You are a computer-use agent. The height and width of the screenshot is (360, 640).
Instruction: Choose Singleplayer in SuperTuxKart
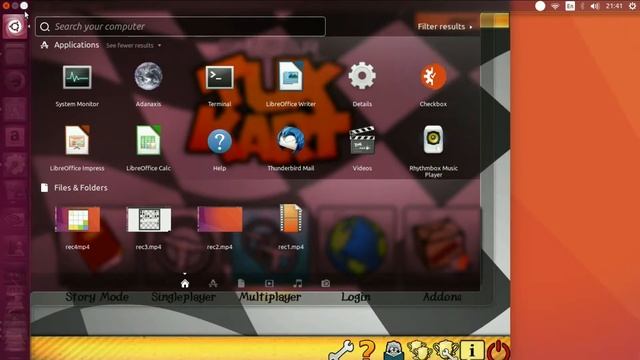[183, 297]
